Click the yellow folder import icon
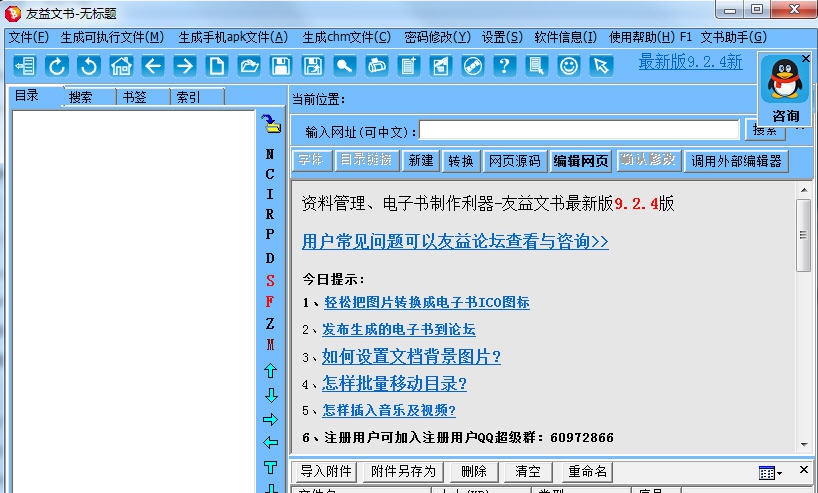818x493 pixels. (271, 124)
